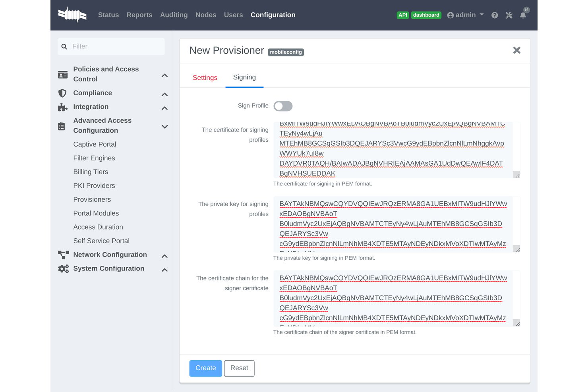
Task: Switch to the Settings tab
Action: click(x=205, y=78)
